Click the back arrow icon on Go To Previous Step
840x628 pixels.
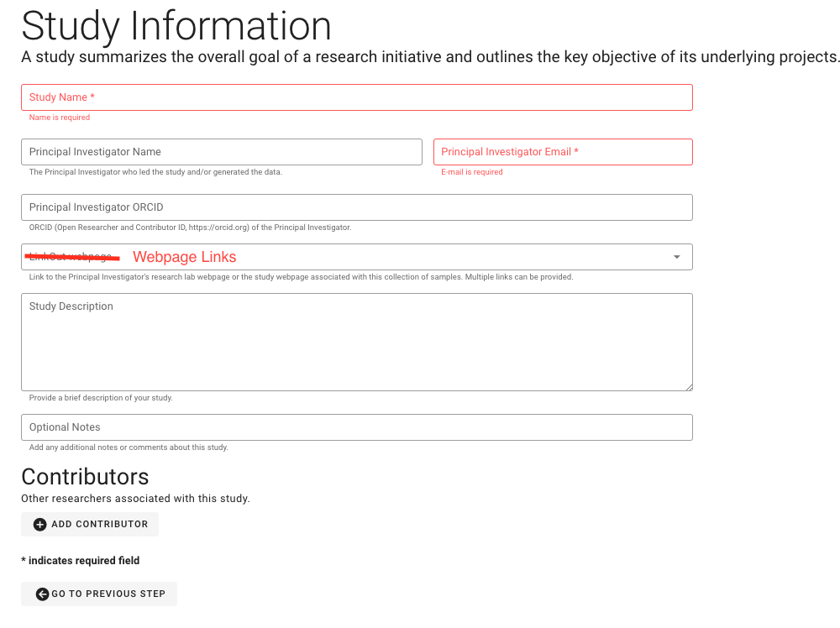point(41,594)
